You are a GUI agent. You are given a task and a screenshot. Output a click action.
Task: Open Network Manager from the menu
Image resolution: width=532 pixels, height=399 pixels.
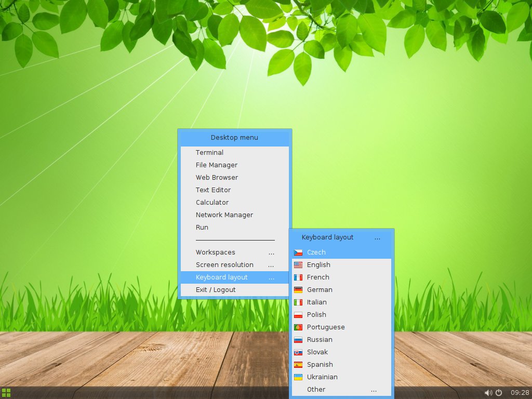pos(224,215)
